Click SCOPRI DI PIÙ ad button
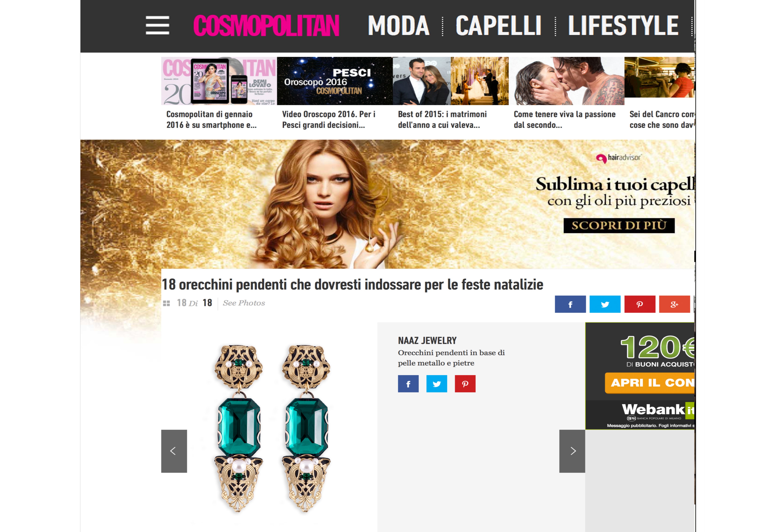Image resolution: width=771 pixels, height=532 pixels. click(x=619, y=226)
